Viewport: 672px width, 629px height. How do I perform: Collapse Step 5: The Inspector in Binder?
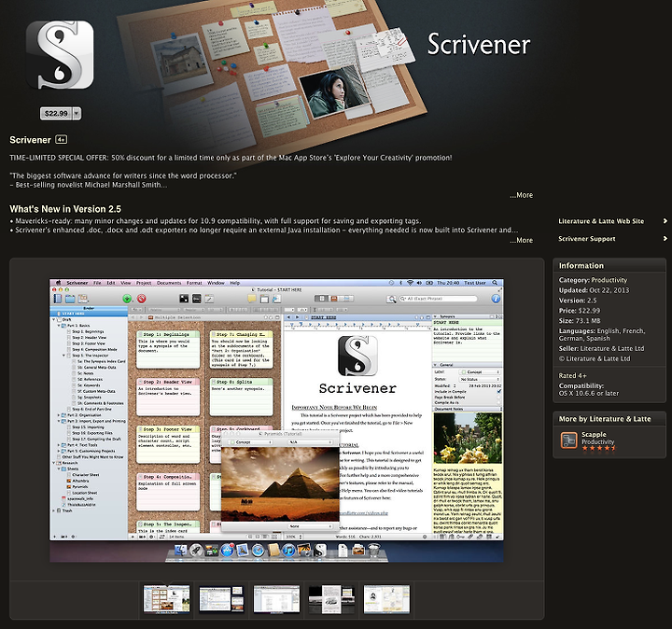[64, 356]
